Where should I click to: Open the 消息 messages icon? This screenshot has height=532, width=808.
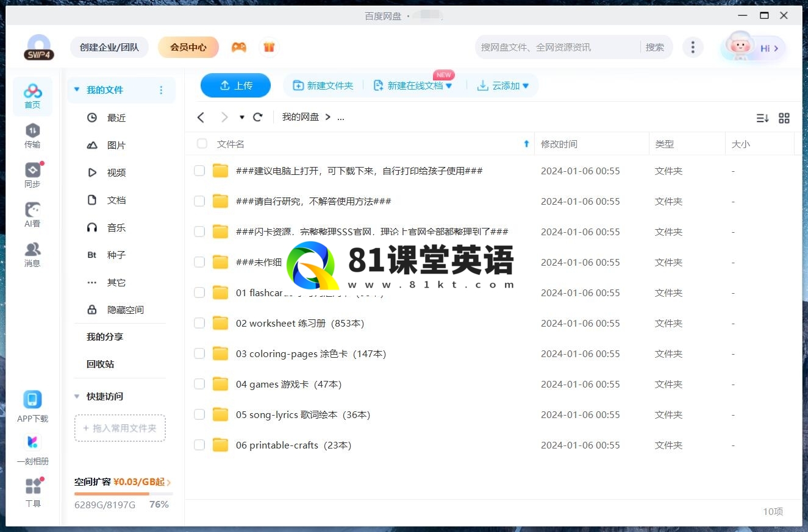tap(33, 255)
